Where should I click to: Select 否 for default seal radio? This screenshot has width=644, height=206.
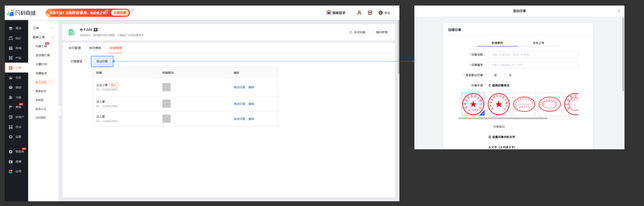coord(505,75)
